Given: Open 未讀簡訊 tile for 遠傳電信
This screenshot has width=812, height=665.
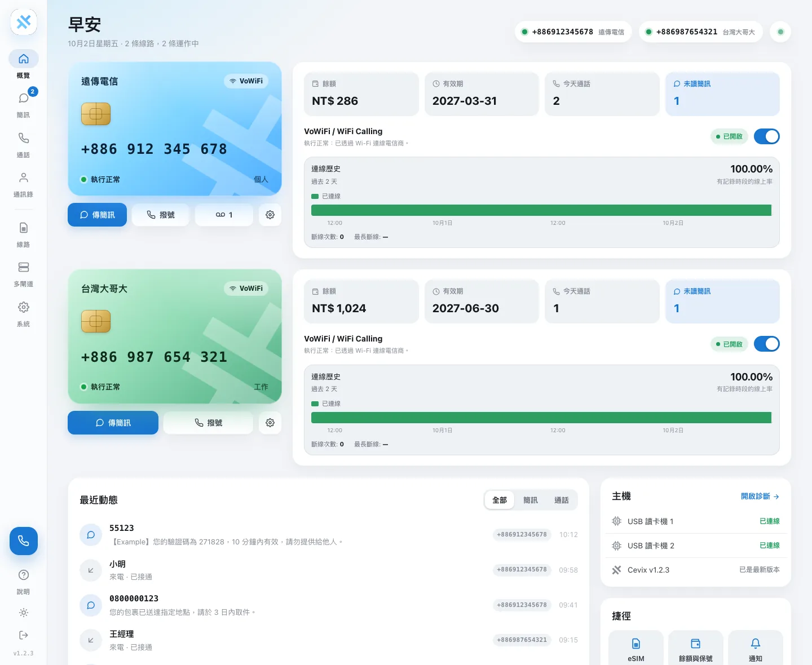Looking at the screenshot, I should click(722, 94).
